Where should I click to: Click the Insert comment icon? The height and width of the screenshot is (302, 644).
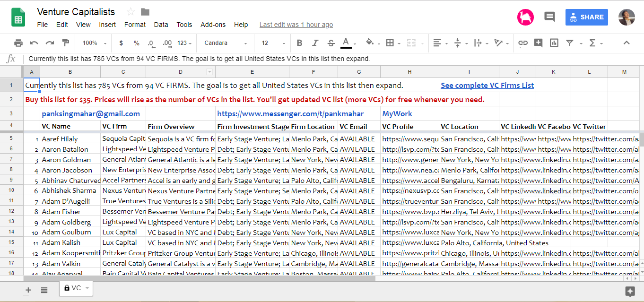[538, 43]
